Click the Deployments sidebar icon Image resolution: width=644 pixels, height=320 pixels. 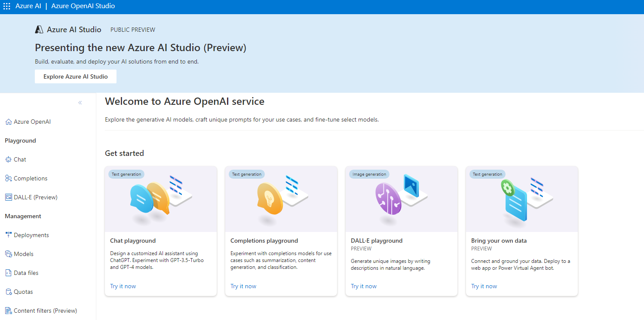click(x=9, y=235)
